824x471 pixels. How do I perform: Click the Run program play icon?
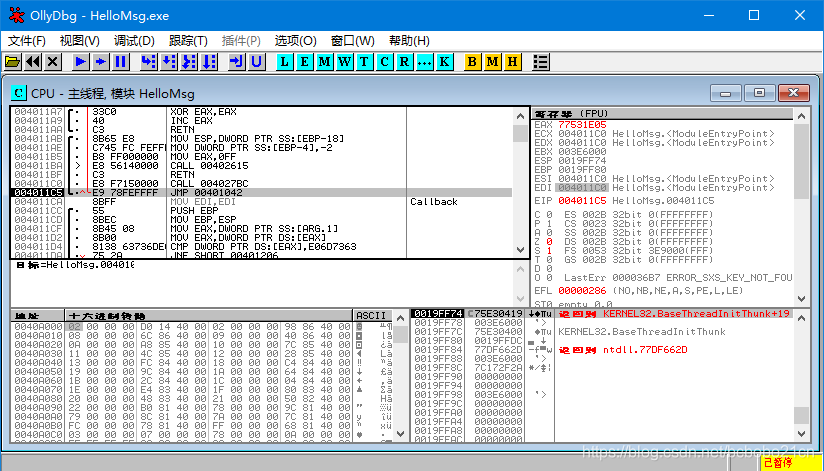[x=81, y=62]
